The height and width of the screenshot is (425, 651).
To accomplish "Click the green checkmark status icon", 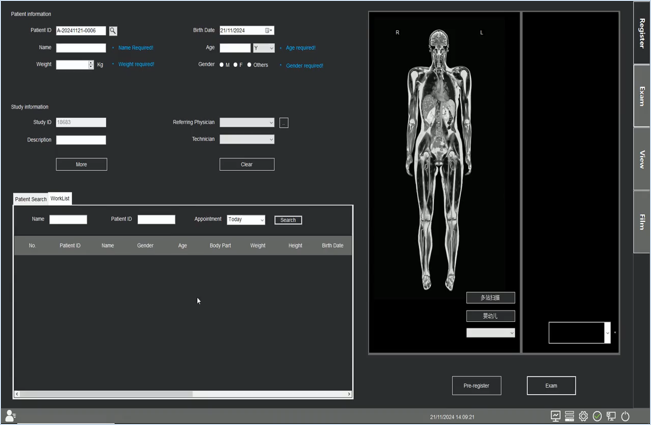I will pyautogui.click(x=597, y=416).
